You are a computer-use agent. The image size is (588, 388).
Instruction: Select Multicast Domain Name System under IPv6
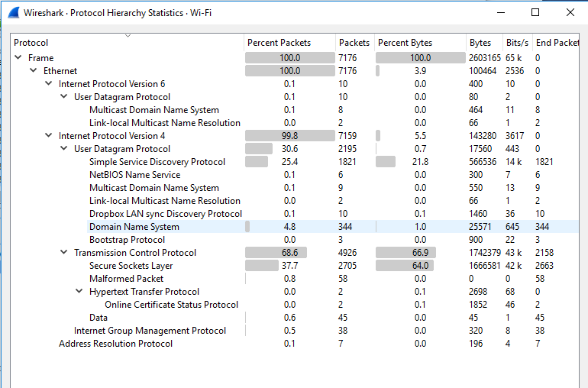pyautogui.click(x=295, y=110)
